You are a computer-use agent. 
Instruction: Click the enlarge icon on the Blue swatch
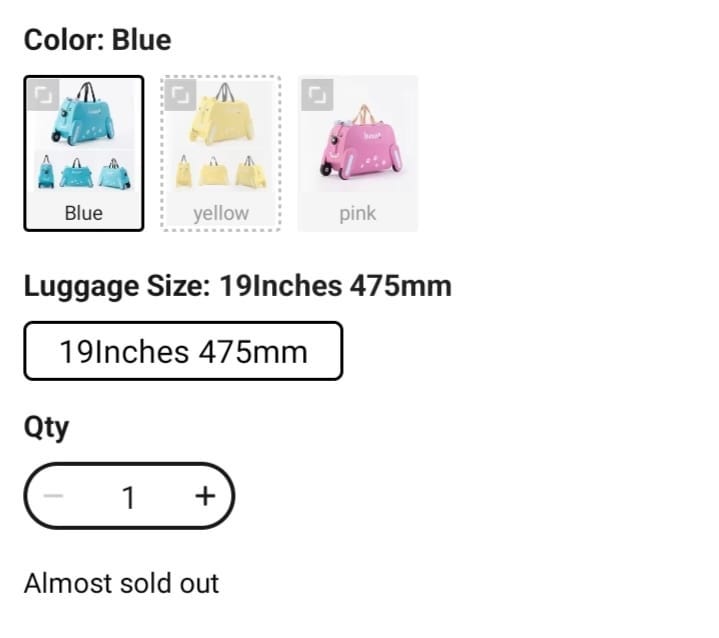point(43,95)
